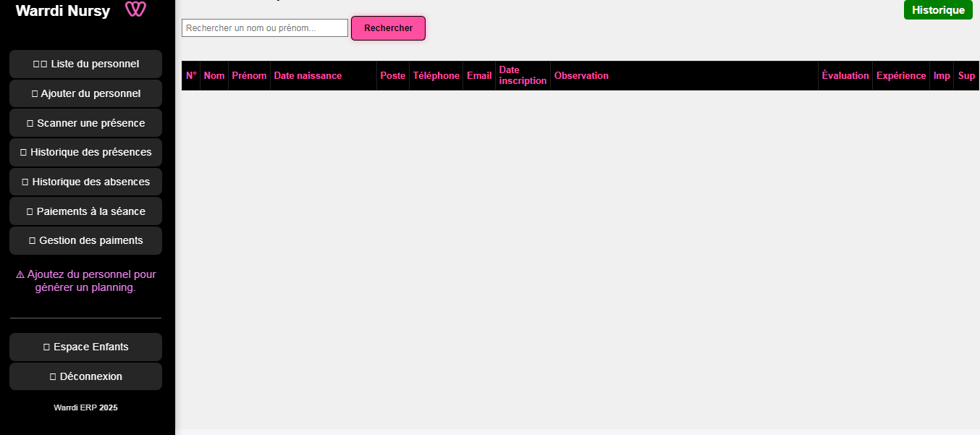Click inside the name search field

coord(264,27)
